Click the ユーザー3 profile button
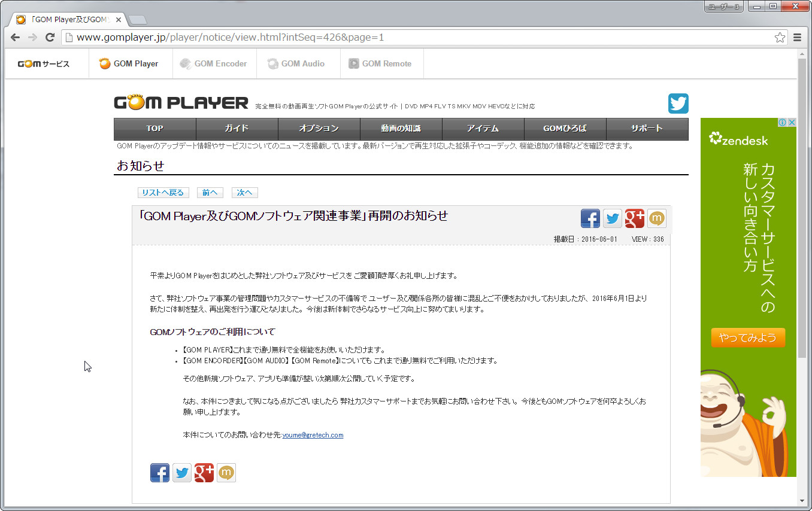The height and width of the screenshot is (511, 812). pyautogui.click(x=724, y=6)
